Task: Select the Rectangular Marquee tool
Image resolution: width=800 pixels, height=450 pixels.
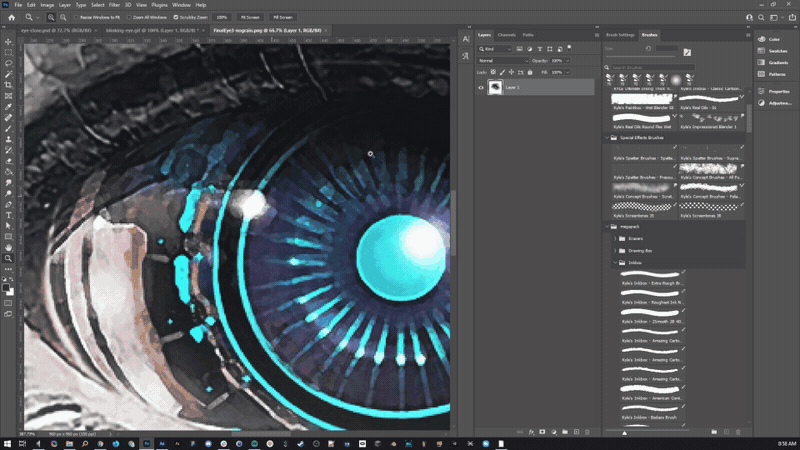Action: pos(8,53)
